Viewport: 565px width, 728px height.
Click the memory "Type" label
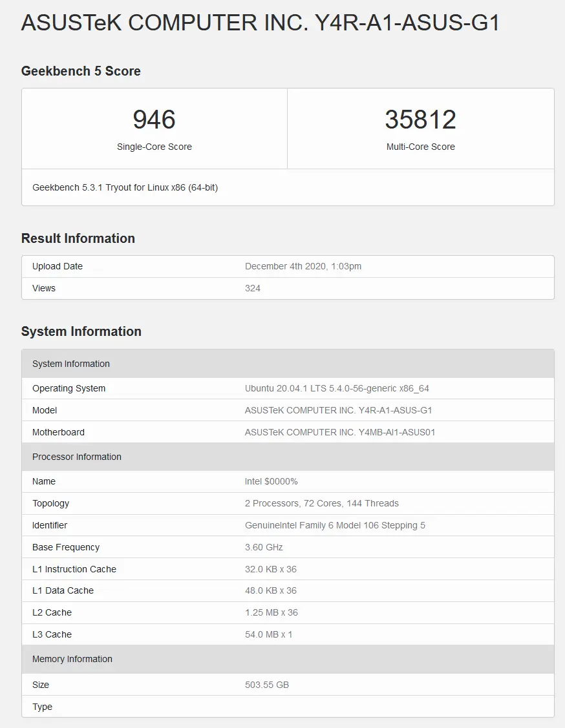(x=42, y=707)
